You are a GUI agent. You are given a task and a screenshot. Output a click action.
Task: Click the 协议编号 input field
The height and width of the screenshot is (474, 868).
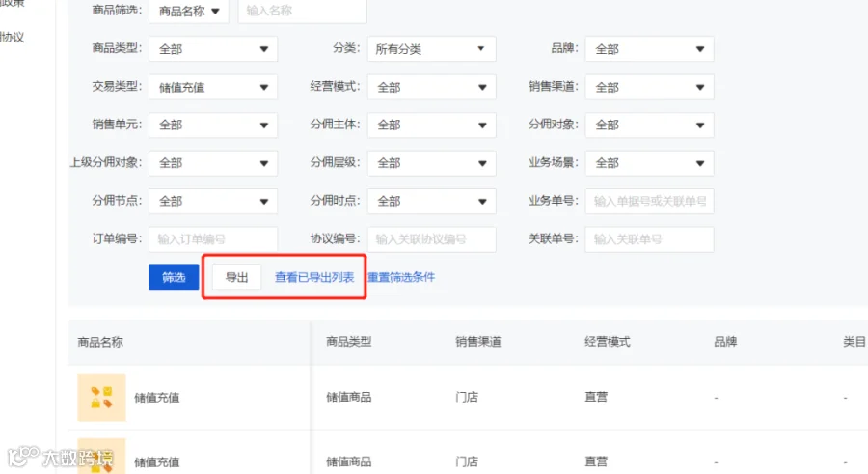click(x=432, y=239)
